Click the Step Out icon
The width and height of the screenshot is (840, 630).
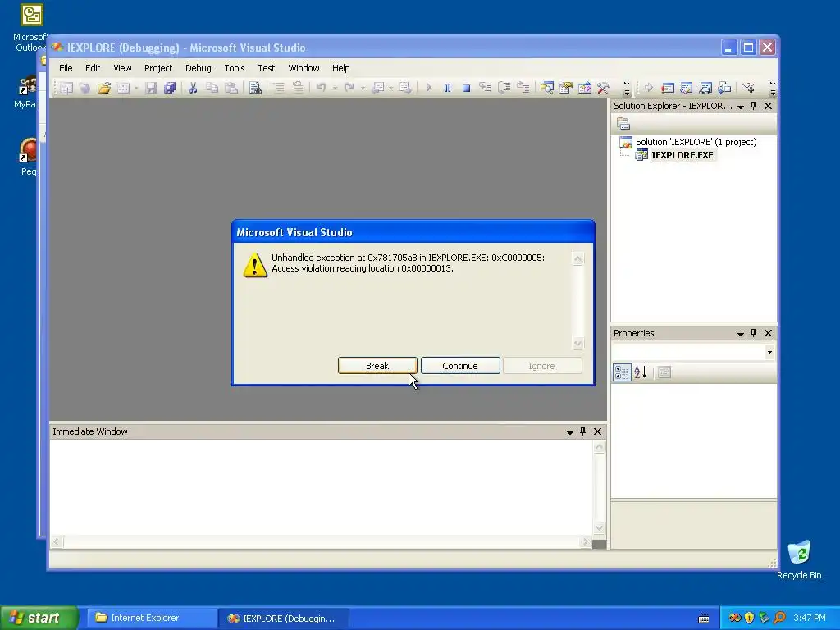point(523,88)
